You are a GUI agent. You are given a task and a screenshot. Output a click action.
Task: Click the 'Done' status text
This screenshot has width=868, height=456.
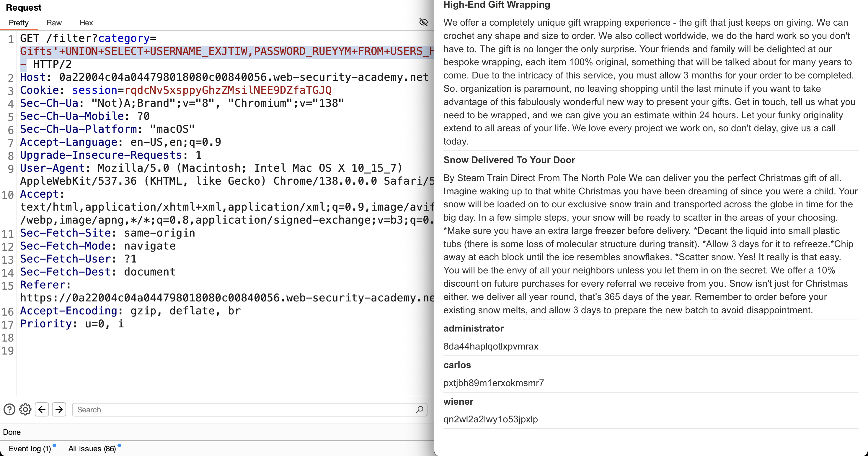point(12,432)
